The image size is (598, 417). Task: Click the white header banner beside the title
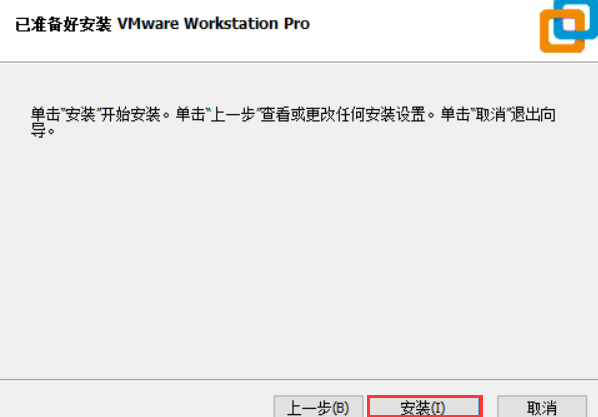click(x=420, y=31)
